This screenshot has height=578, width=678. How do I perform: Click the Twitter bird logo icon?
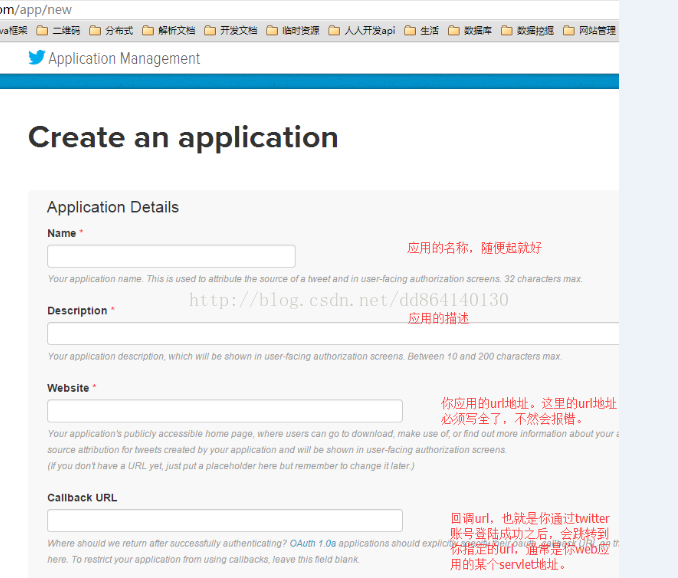(37, 57)
